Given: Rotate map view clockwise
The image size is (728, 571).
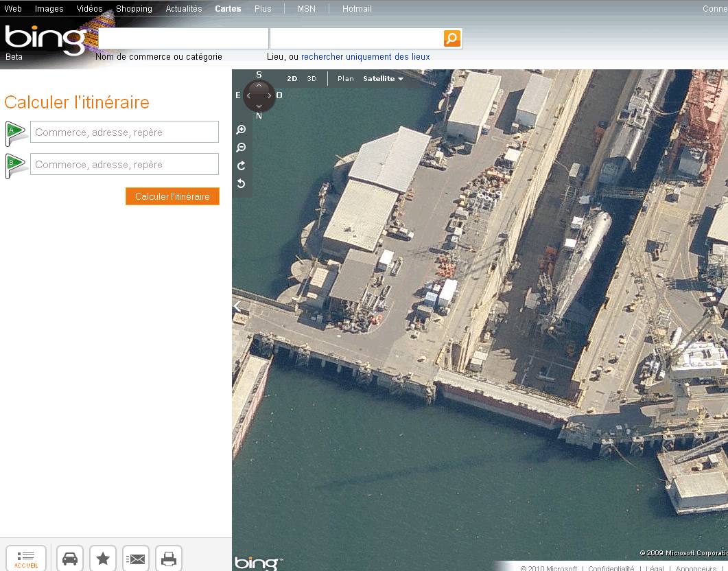Looking at the screenshot, I should [x=241, y=165].
